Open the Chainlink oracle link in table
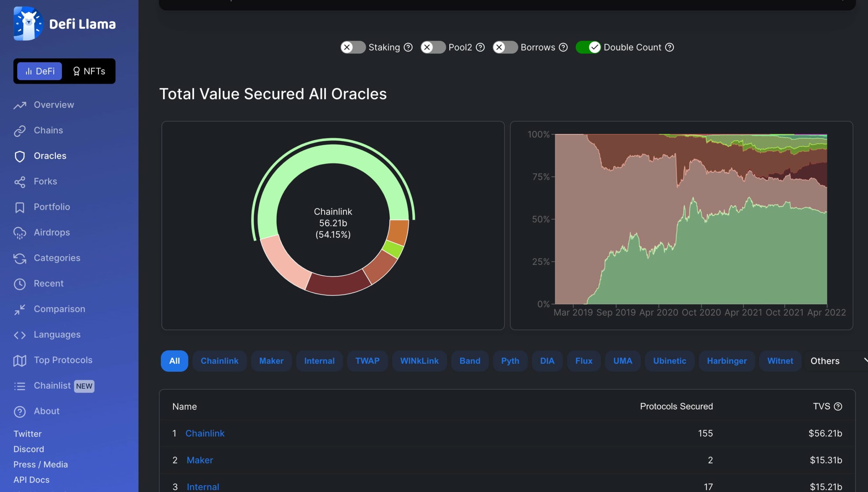 205,433
